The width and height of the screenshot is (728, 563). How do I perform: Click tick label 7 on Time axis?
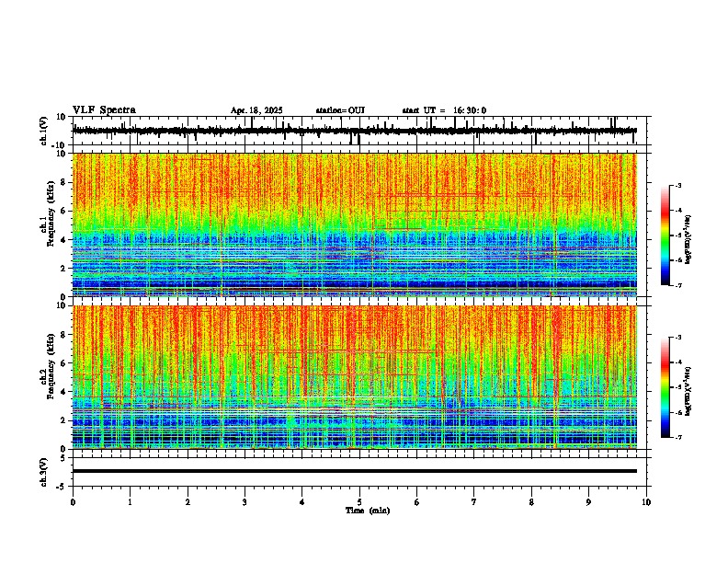click(x=474, y=502)
